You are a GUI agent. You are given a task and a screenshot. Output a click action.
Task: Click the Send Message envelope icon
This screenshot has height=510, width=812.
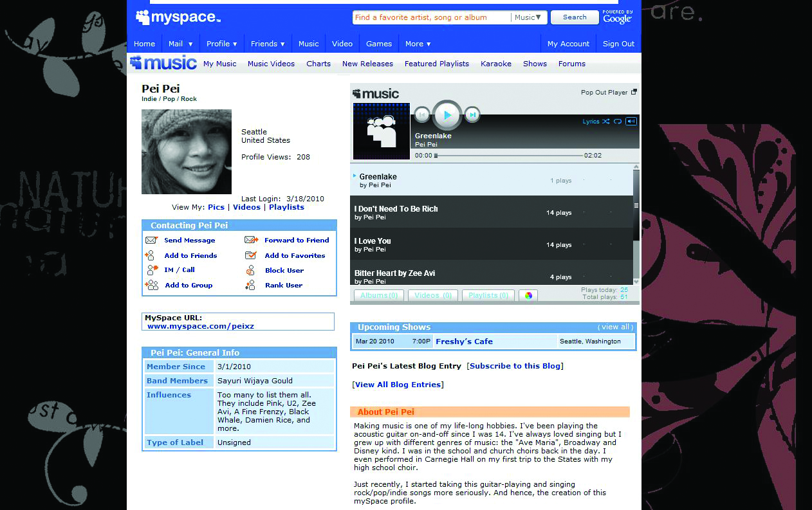click(x=151, y=240)
